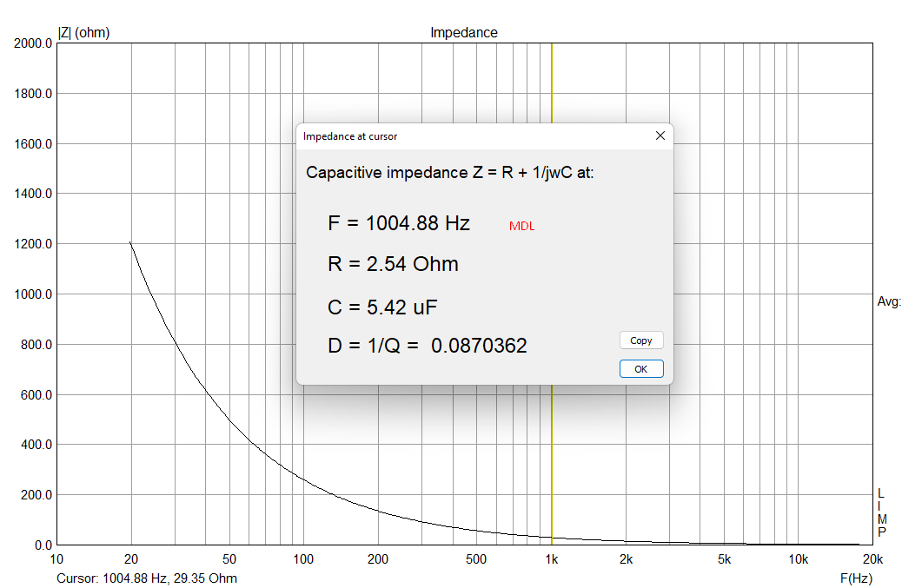
Task: Click the 2000.0 y-axis tick label
Action: pos(33,43)
